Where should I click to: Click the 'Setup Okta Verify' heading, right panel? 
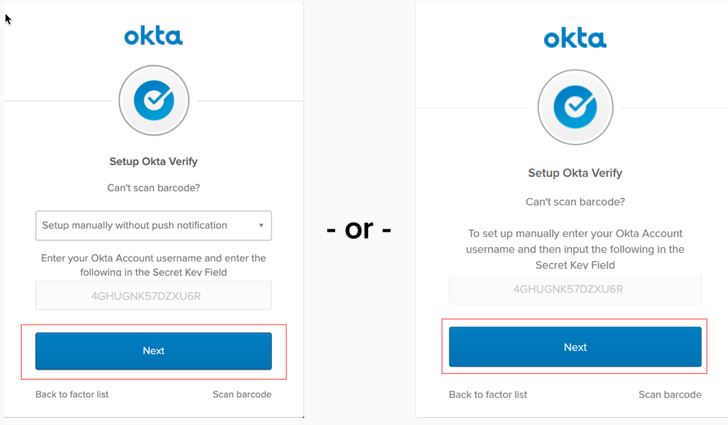(x=575, y=172)
